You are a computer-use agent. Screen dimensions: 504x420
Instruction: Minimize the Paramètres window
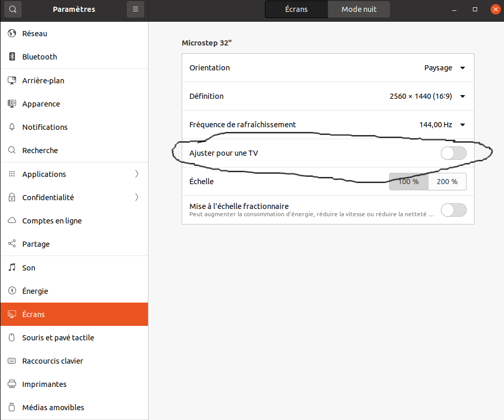[x=454, y=10]
